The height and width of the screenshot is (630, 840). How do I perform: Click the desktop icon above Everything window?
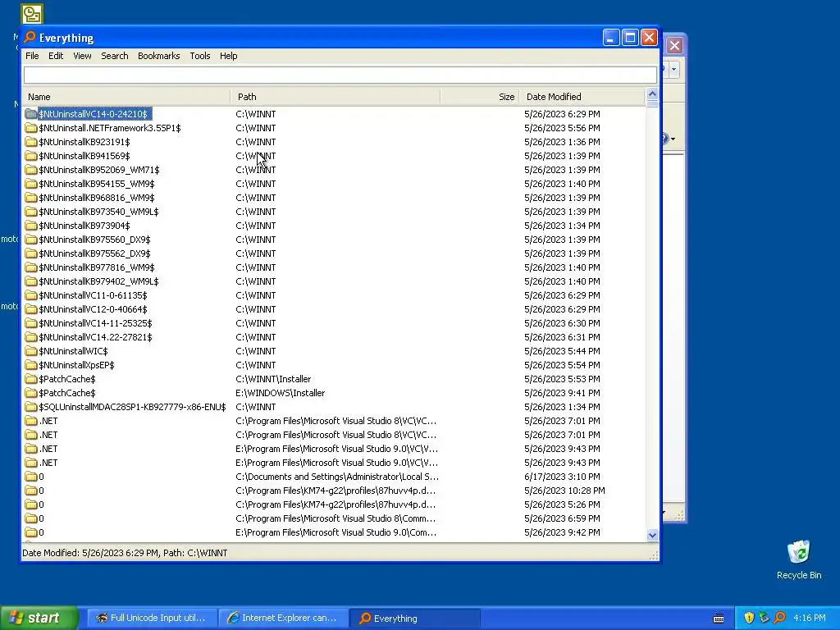click(x=32, y=13)
